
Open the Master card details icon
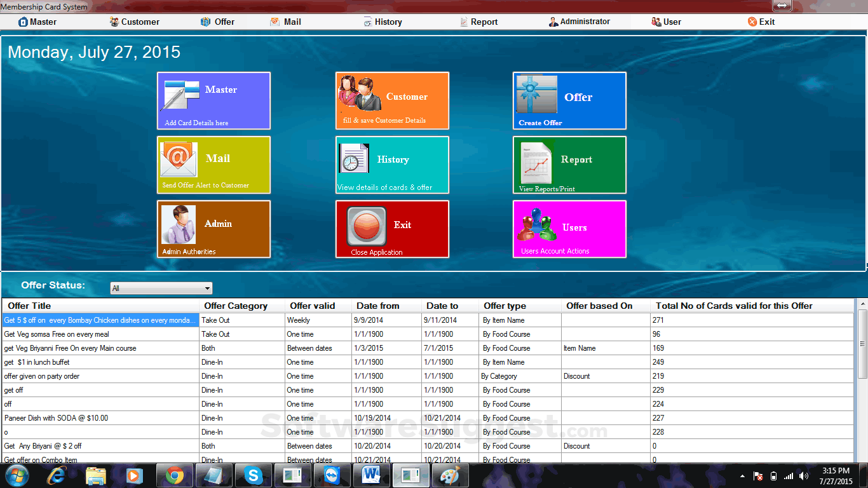pos(214,100)
